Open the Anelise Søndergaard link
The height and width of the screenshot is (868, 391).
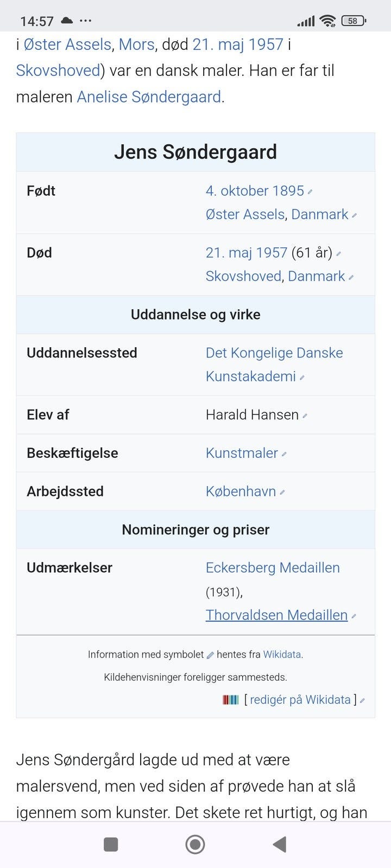pyautogui.click(x=149, y=97)
